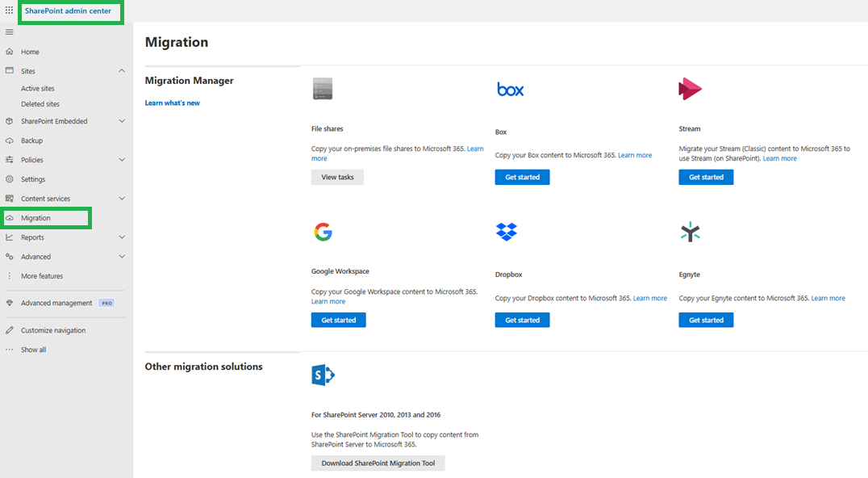Image resolution: width=868 pixels, height=478 pixels.
Task: Collapse the Sites section chevron
Action: click(122, 71)
